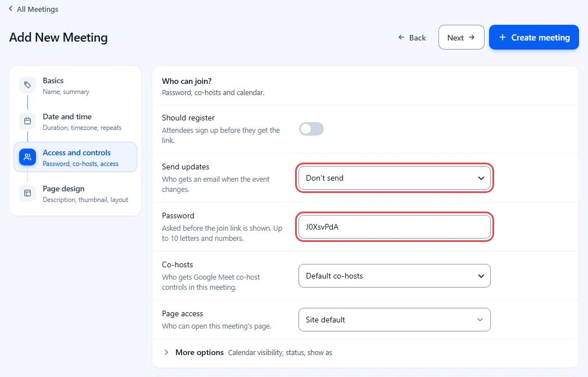This screenshot has width=588, height=377.
Task: Go to the Page design step
Action: 75,194
